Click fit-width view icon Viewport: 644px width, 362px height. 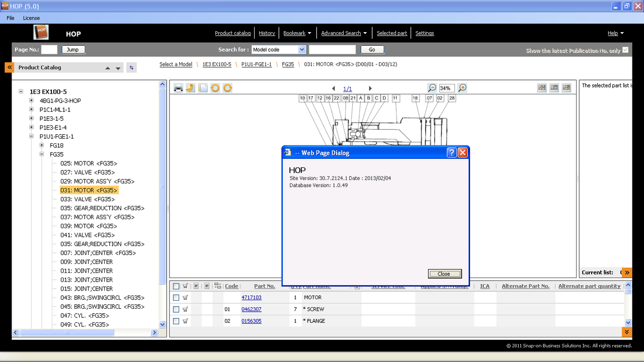[x=554, y=87]
